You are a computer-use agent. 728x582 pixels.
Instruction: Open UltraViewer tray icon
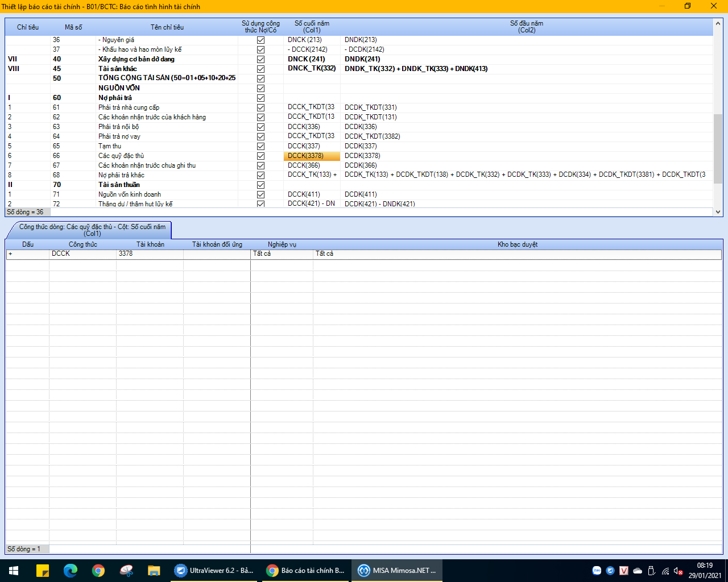coord(610,571)
